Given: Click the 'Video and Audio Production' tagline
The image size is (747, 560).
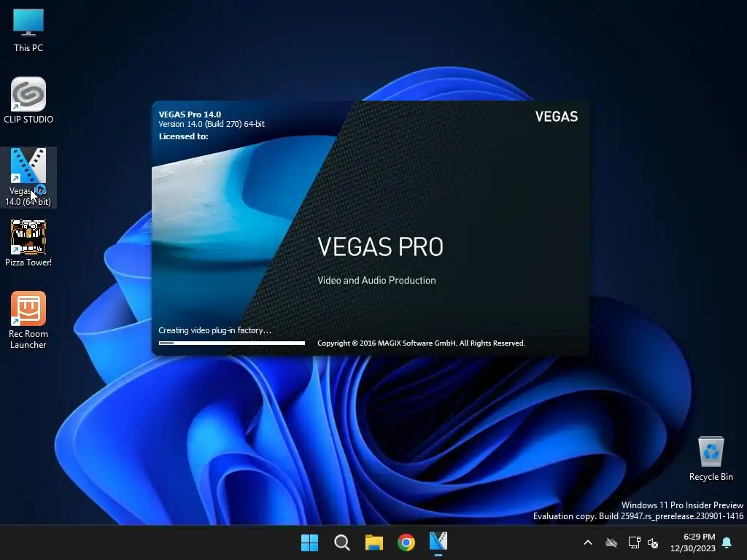Looking at the screenshot, I should (x=376, y=281).
